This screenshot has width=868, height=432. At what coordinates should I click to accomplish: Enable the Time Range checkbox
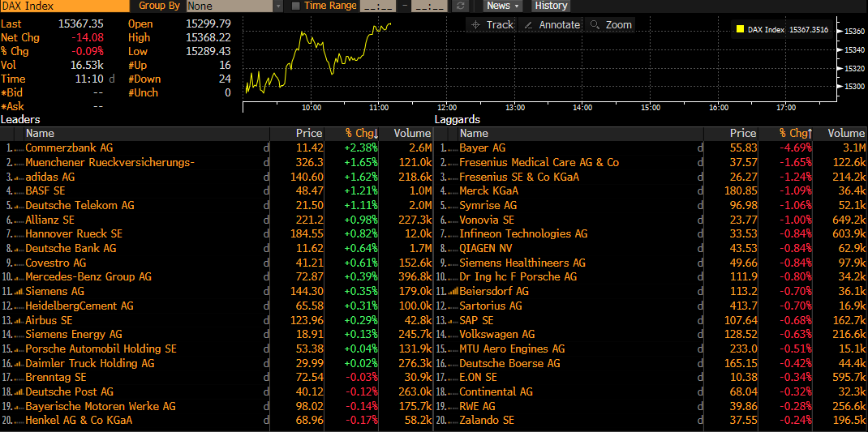pos(295,6)
